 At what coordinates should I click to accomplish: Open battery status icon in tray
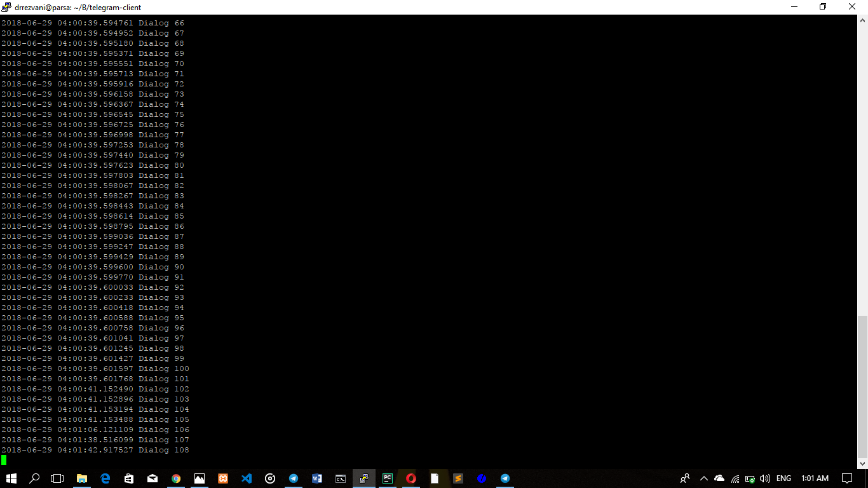[750, 478]
